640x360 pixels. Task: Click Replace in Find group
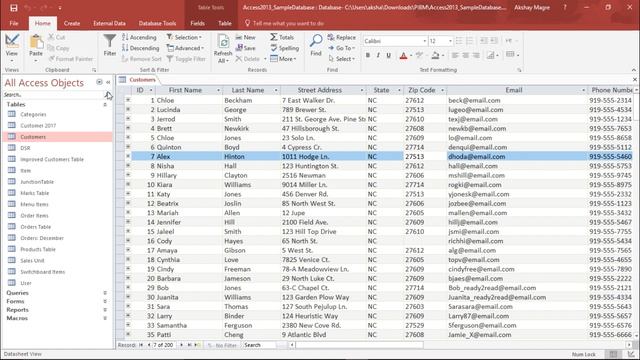click(x=342, y=37)
